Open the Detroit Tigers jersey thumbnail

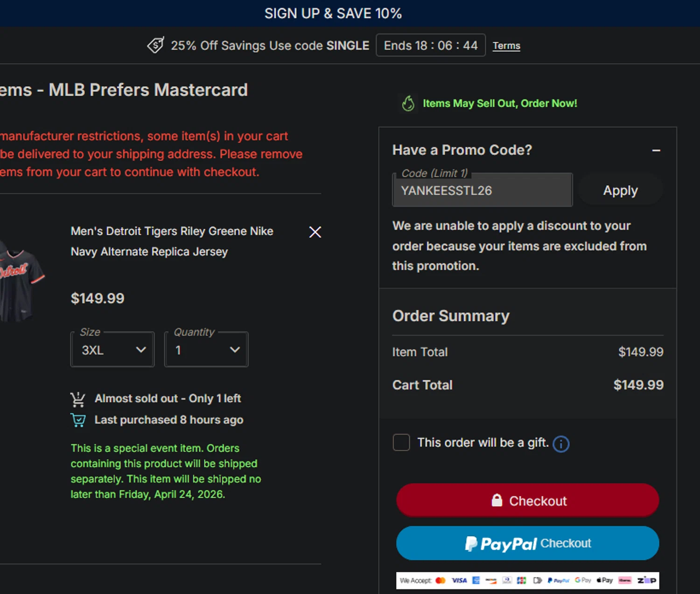(x=21, y=281)
